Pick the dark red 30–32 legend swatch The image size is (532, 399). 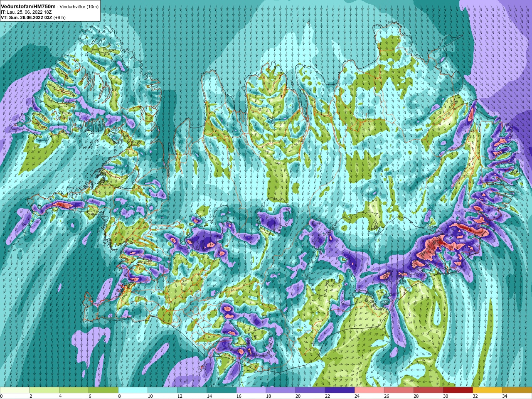458,390
